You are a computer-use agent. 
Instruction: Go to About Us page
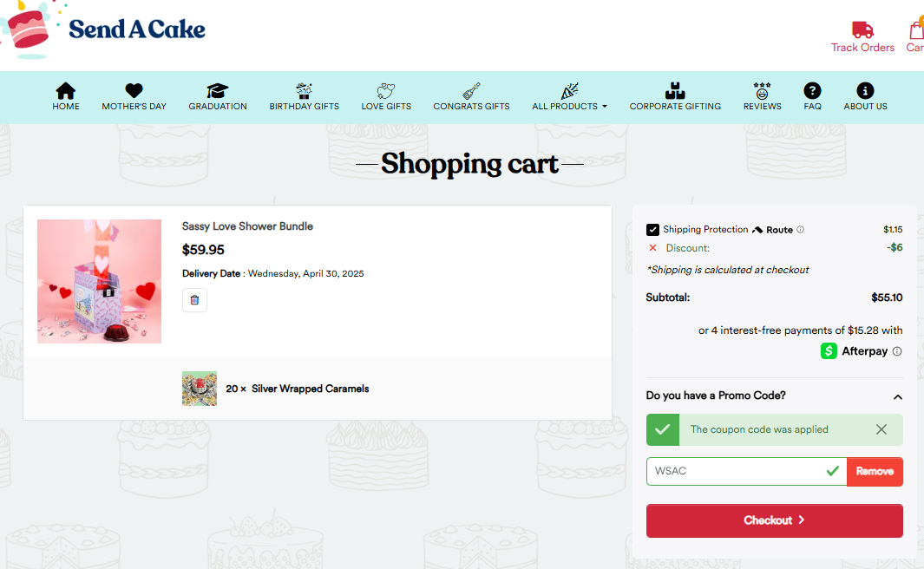(x=865, y=96)
